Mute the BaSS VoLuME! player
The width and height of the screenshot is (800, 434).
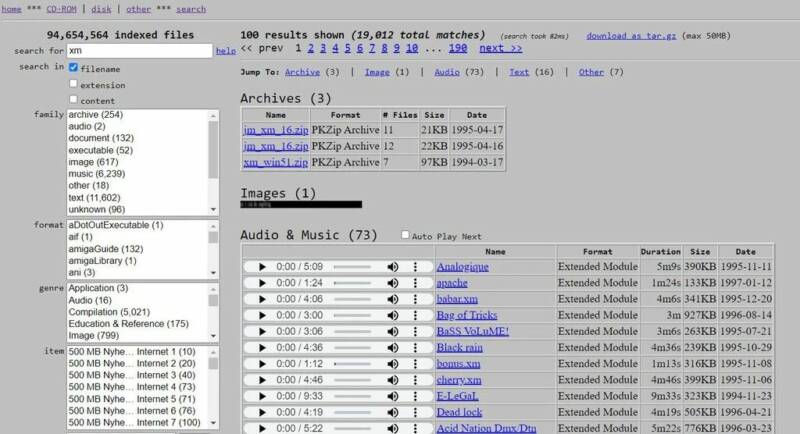(x=392, y=331)
